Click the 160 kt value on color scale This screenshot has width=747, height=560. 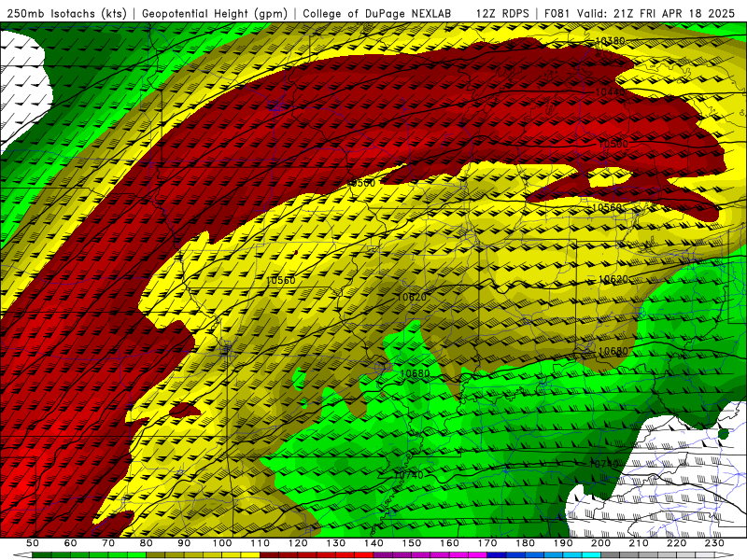pos(450,543)
